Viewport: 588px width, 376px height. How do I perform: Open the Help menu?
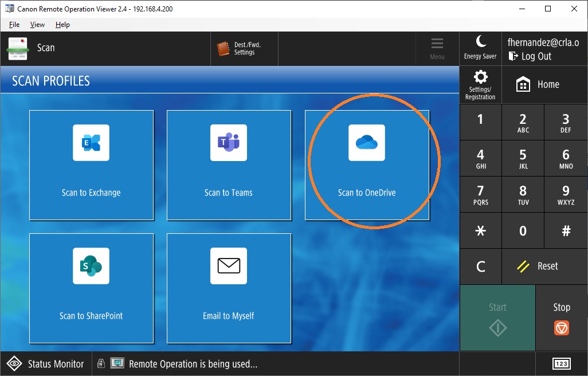click(x=62, y=25)
